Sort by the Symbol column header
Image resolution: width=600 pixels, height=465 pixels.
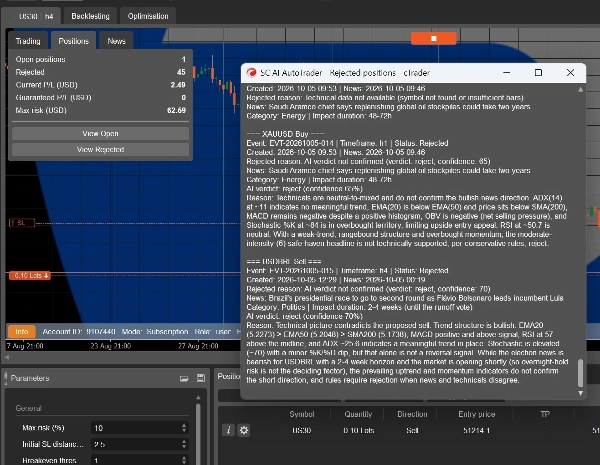pyautogui.click(x=302, y=414)
